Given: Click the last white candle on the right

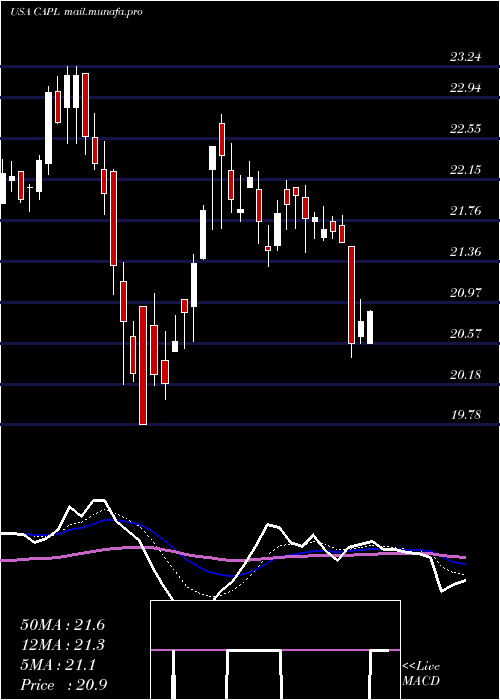Looking at the screenshot, I should click(370, 327).
